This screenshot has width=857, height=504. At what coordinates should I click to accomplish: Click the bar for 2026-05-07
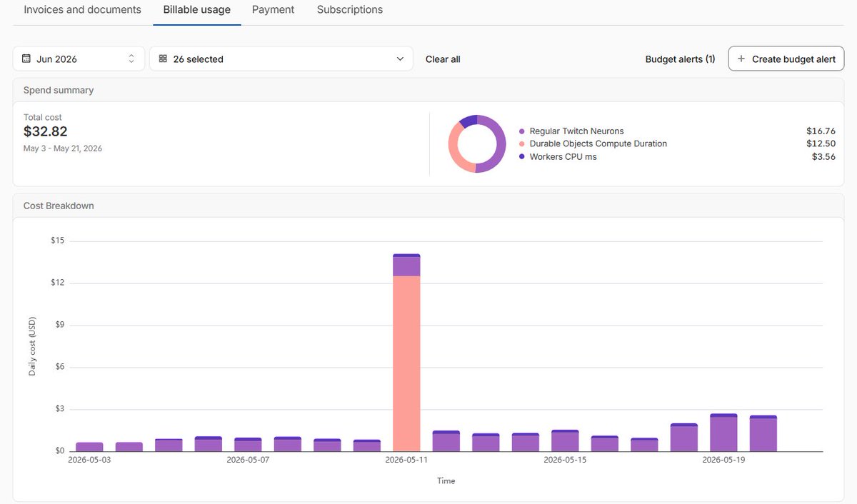click(248, 445)
